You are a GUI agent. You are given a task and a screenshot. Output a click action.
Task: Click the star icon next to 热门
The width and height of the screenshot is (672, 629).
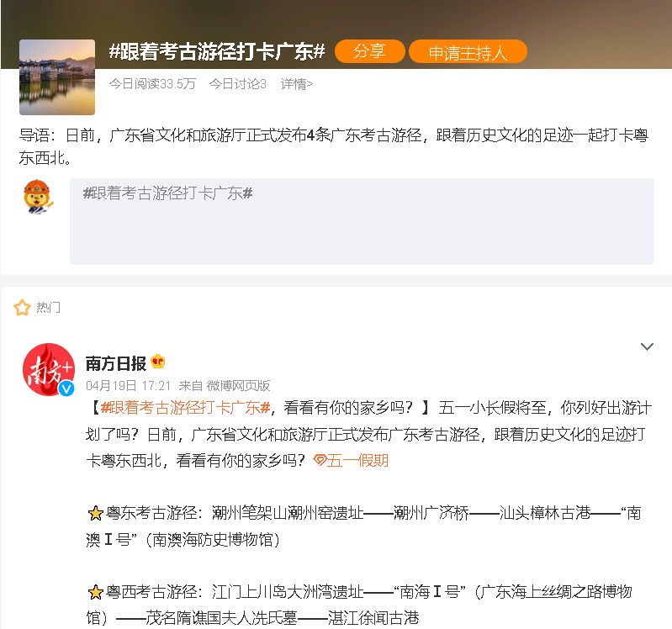22,308
